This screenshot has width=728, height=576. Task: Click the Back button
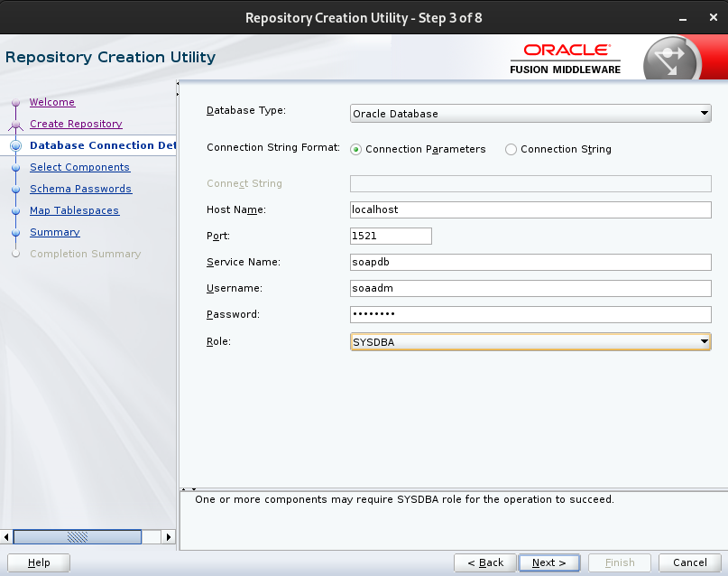485,562
